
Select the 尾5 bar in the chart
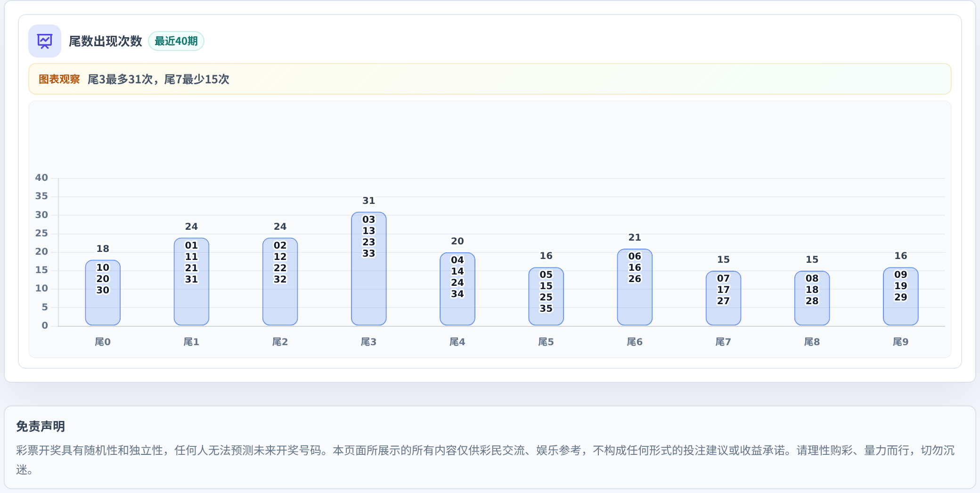pos(546,296)
